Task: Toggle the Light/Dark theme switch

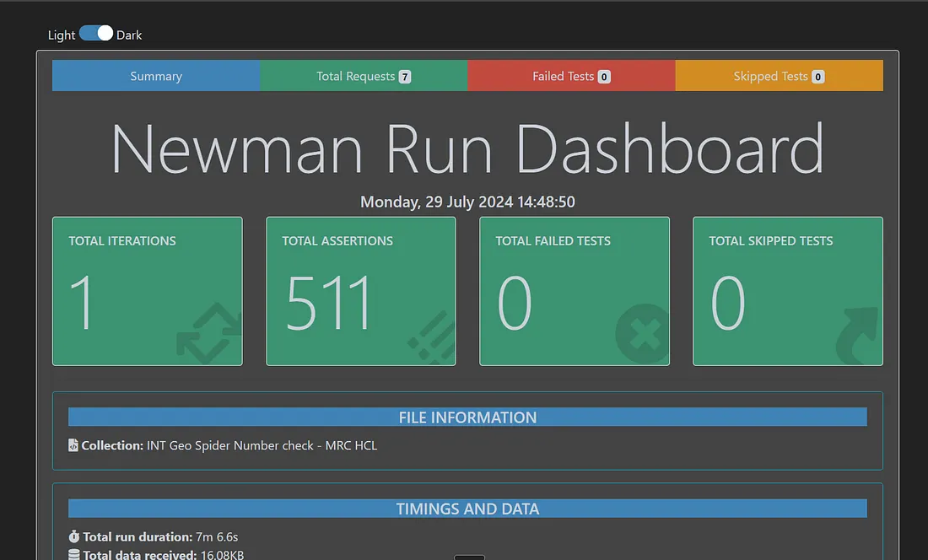Action: (x=96, y=33)
